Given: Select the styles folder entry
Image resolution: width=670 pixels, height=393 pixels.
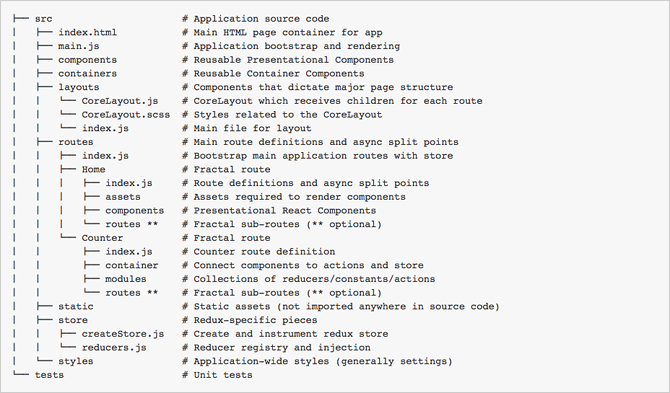Looking at the screenshot, I should (76, 361).
